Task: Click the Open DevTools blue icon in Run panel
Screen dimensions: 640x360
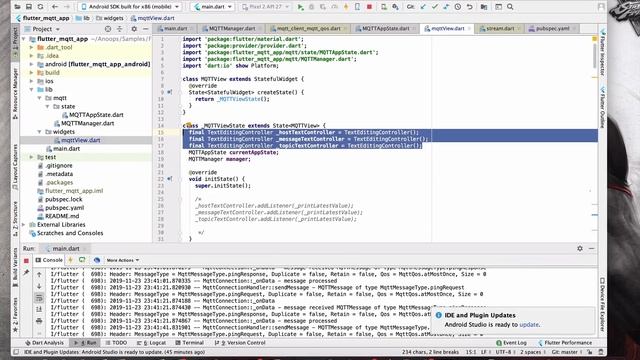Action: pyautogui.click(x=97, y=260)
